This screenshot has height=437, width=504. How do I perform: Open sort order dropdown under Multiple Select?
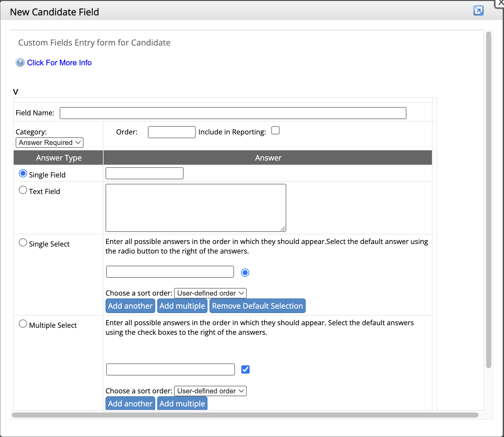coord(210,391)
